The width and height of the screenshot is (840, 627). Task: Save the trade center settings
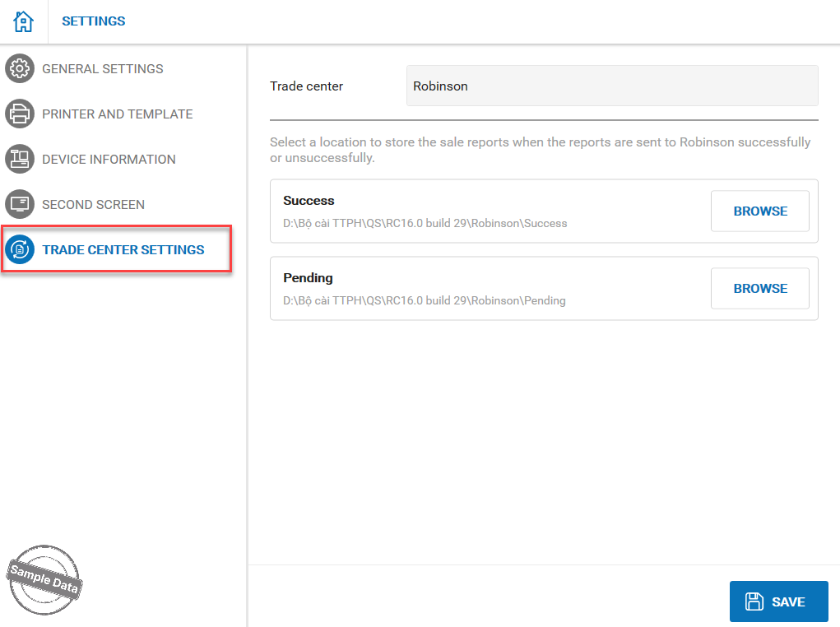pos(778,601)
